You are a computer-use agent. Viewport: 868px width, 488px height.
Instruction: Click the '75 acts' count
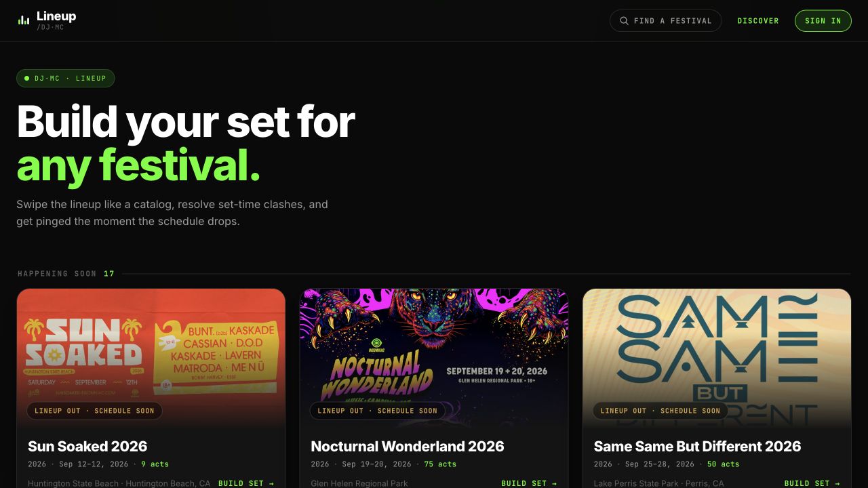440,464
